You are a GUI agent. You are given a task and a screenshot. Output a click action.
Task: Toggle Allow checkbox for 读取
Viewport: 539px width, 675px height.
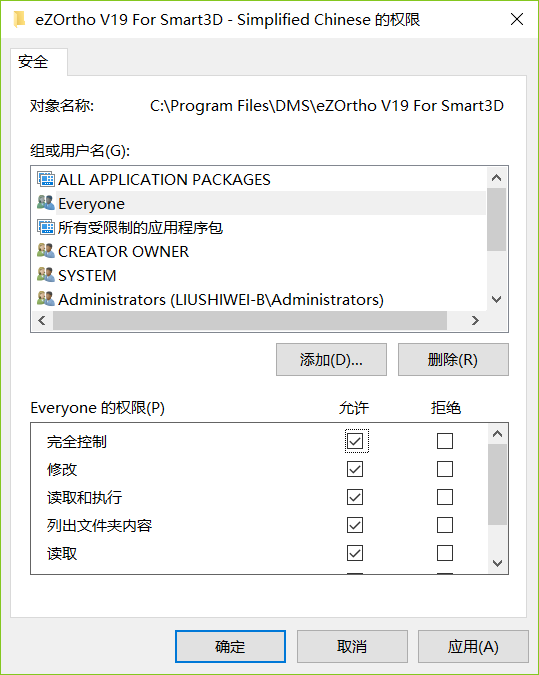point(355,553)
